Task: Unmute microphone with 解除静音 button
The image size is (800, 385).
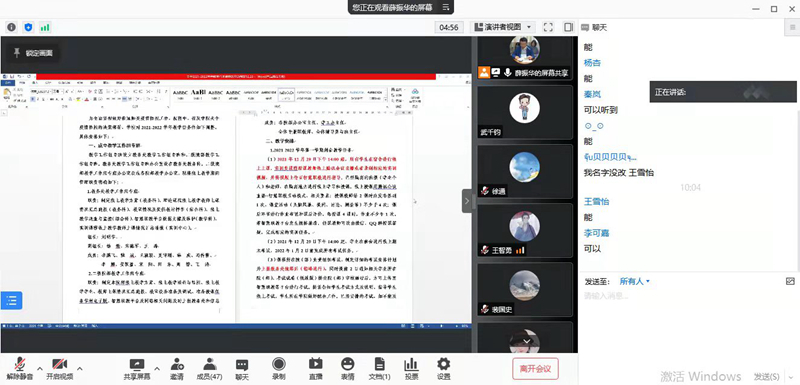Action: (20, 368)
